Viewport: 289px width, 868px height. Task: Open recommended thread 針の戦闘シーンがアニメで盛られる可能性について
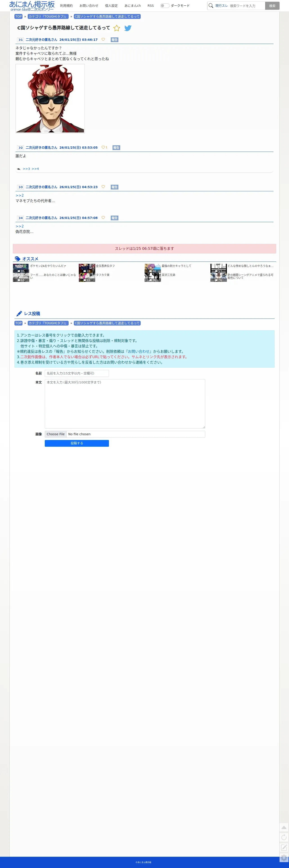coord(250,276)
